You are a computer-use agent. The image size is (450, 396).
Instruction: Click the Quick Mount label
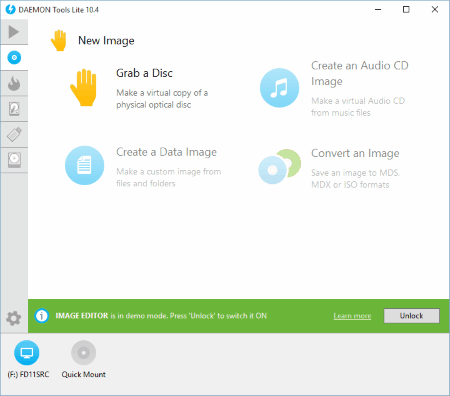[x=84, y=374]
